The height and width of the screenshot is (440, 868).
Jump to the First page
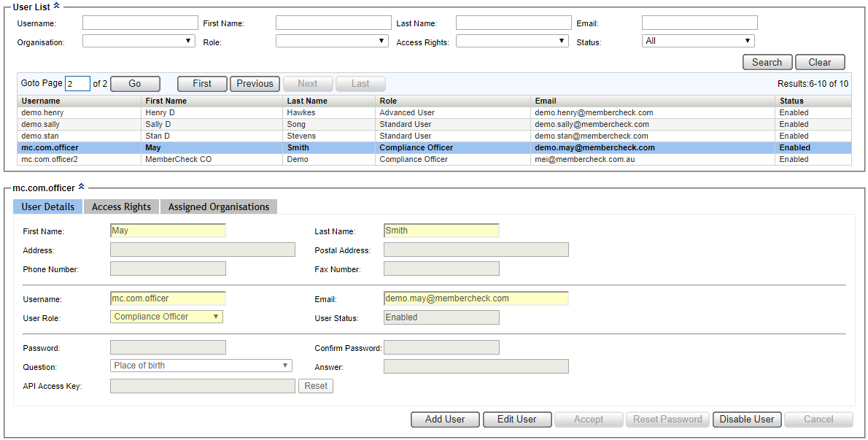click(x=202, y=84)
